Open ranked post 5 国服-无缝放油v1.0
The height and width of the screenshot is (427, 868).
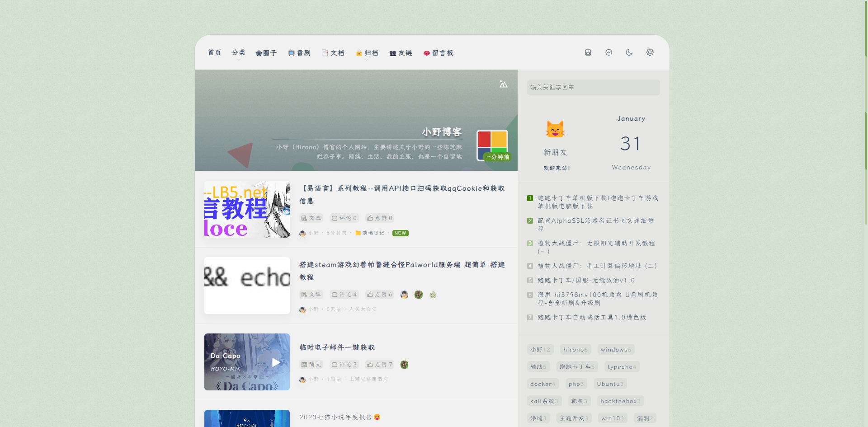(x=586, y=280)
